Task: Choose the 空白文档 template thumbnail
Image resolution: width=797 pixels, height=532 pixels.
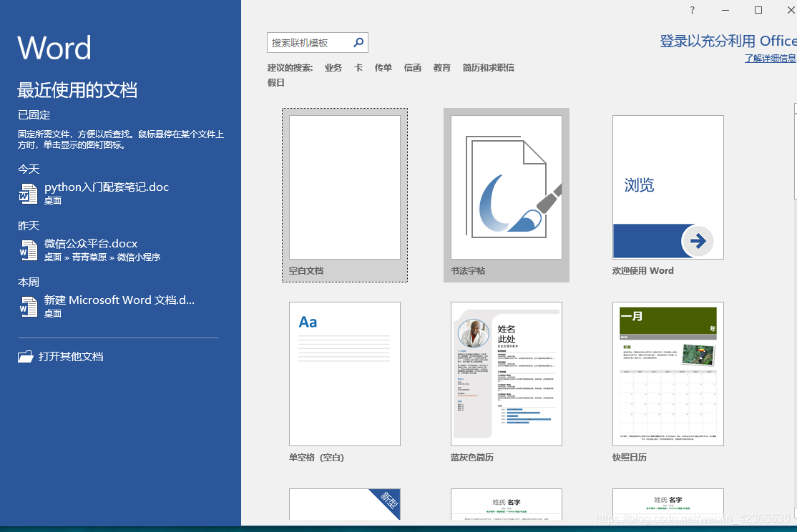Action: click(x=345, y=187)
